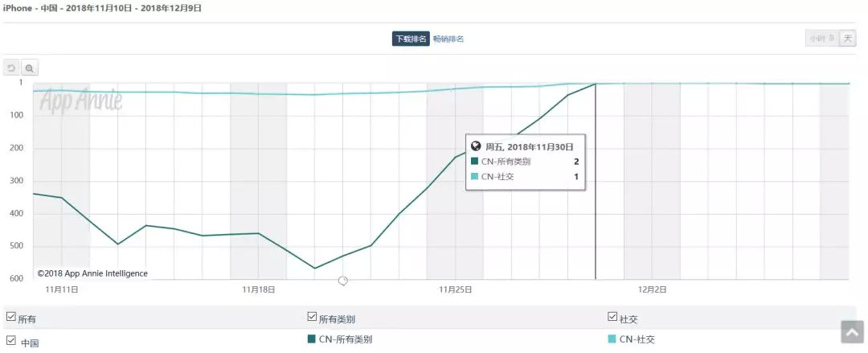This screenshot has width=868, height=353.
Task: Click the chart reset zoom icon
Action: pyautogui.click(x=12, y=68)
